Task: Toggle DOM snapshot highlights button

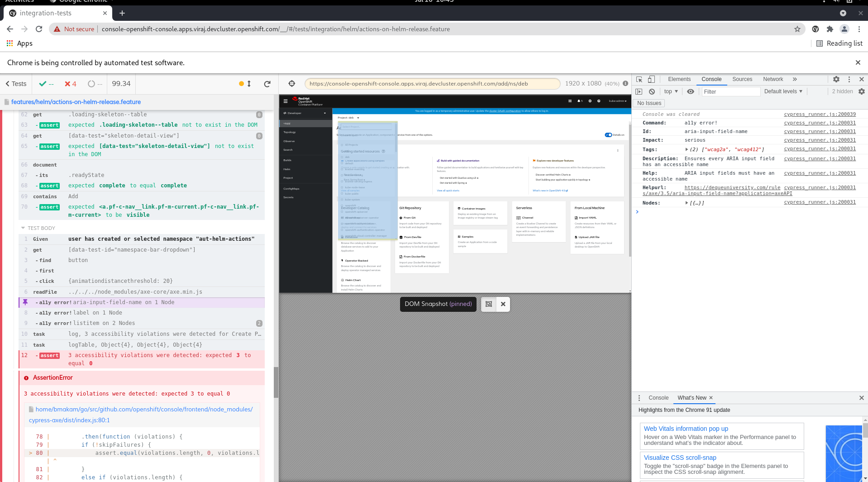Action: (x=489, y=304)
